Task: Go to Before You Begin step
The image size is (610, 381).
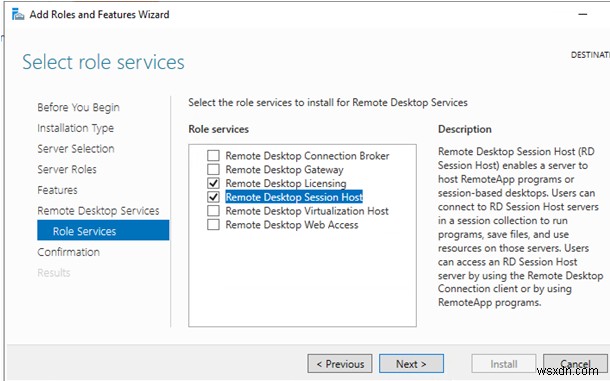Action: pos(79,107)
